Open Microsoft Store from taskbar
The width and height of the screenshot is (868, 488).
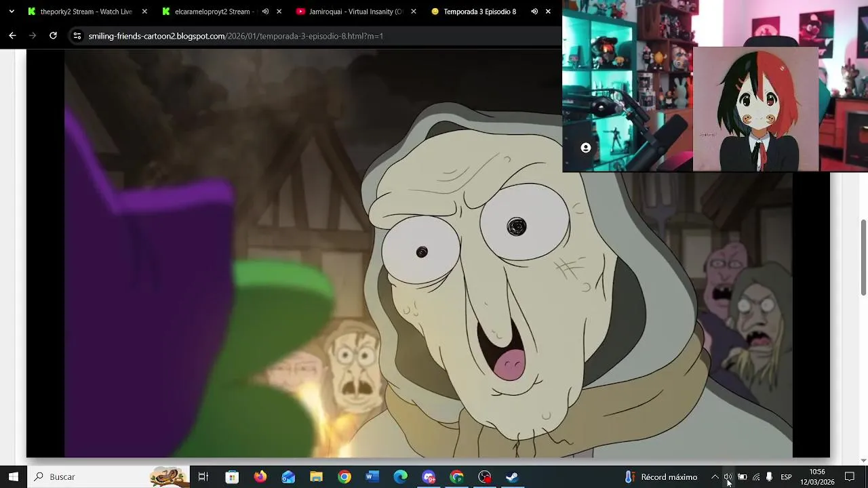[x=232, y=477]
